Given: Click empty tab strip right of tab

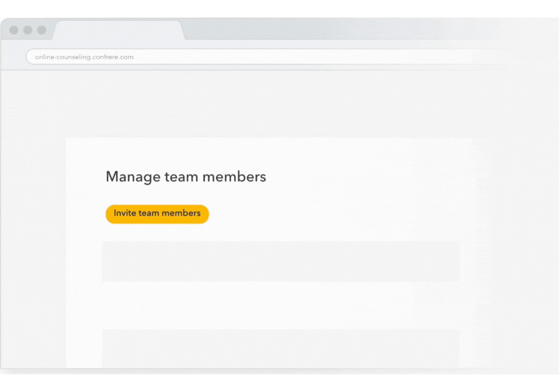Looking at the screenshot, I should pyautogui.click(x=350, y=30).
